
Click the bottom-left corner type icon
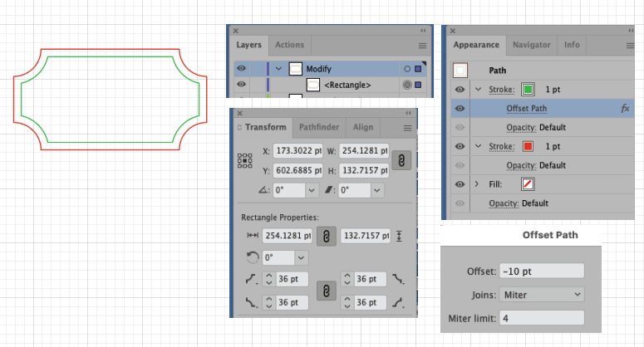tap(251, 303)
